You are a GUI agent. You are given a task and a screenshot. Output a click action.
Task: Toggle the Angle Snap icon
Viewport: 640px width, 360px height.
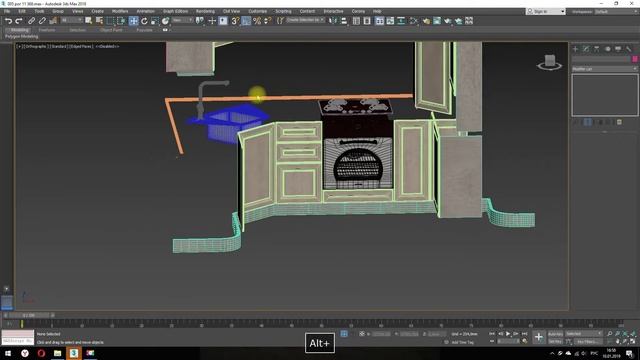(246, 21)
